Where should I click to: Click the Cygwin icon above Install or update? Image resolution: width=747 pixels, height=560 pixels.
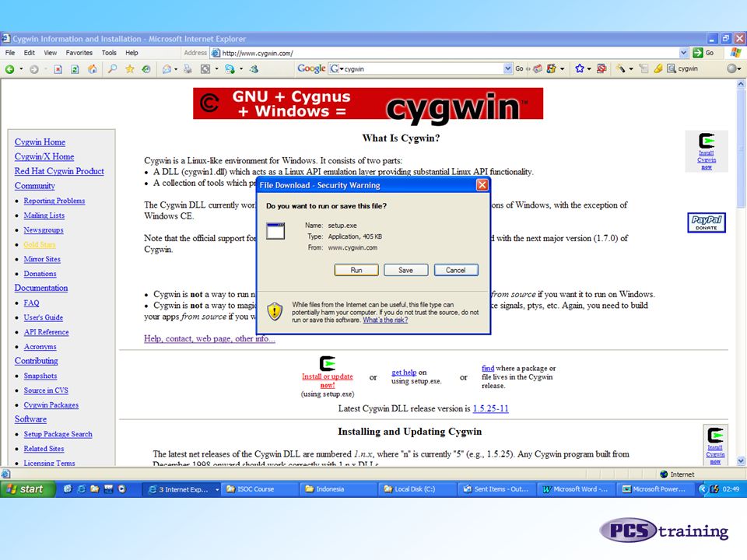pos(328,363)
